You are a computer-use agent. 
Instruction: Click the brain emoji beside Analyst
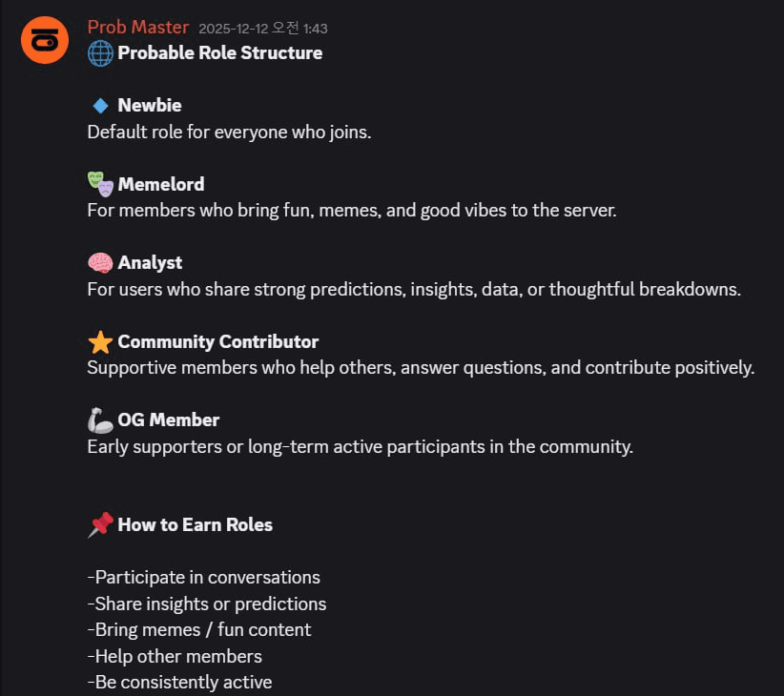click(100, 263)
